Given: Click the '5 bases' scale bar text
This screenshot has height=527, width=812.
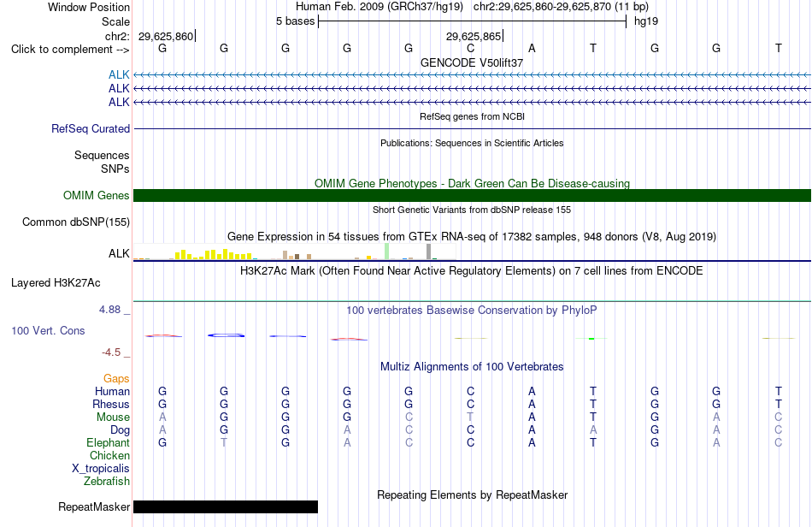Looking at the screenshot, I should pos(295,21).
